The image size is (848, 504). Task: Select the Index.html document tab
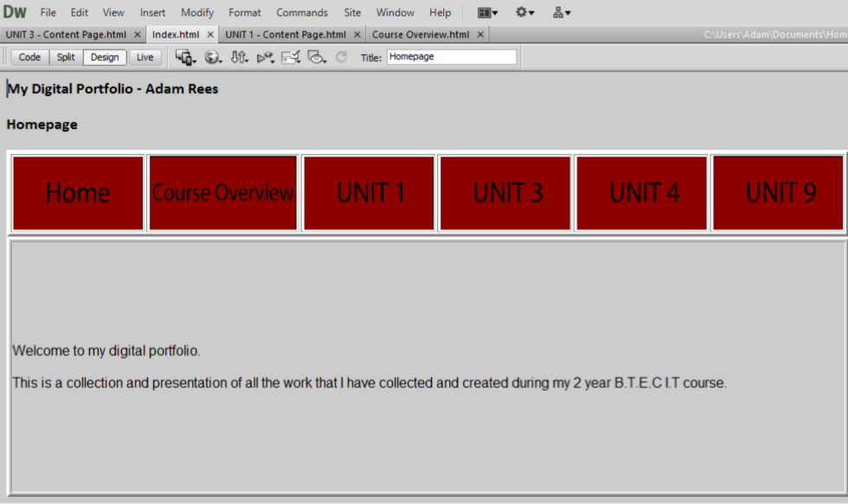[x=176, y=35]
